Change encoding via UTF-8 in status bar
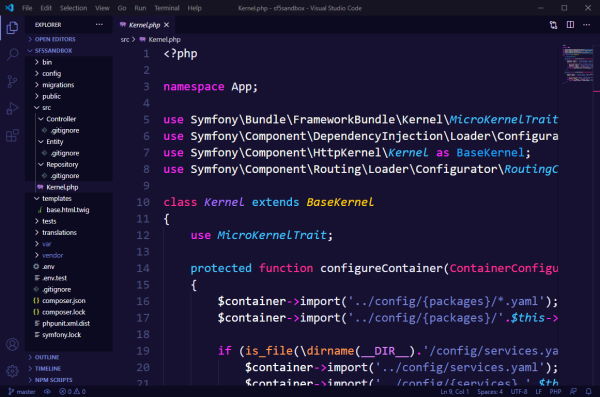Viewport: 600px width, 397px height. pos(519,392)
